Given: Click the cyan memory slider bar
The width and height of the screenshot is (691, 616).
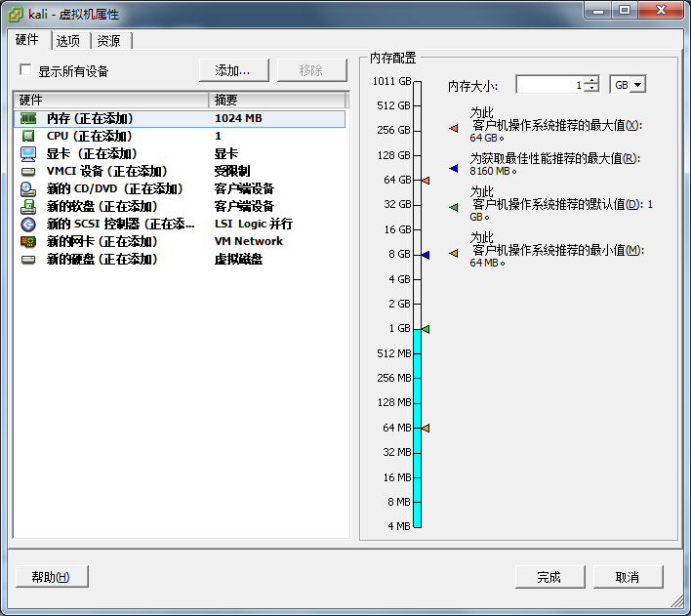Looking at the screenshot, I should (417, 428).
